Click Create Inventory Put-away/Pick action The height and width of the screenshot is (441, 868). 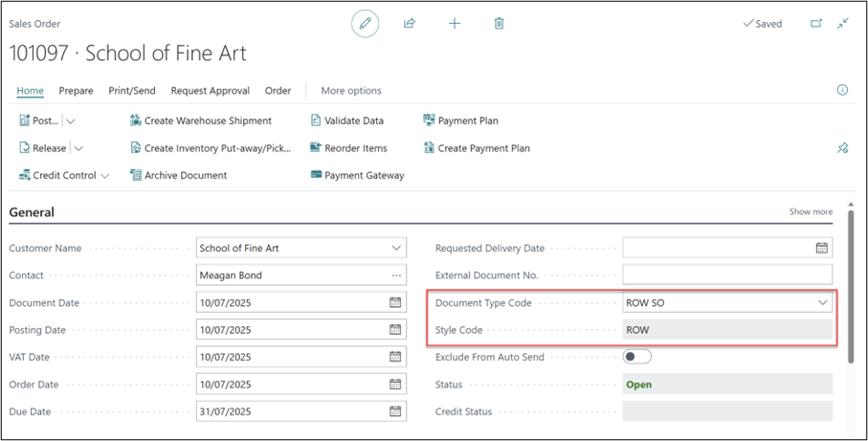pyautogui.click(x=211, y=148)
